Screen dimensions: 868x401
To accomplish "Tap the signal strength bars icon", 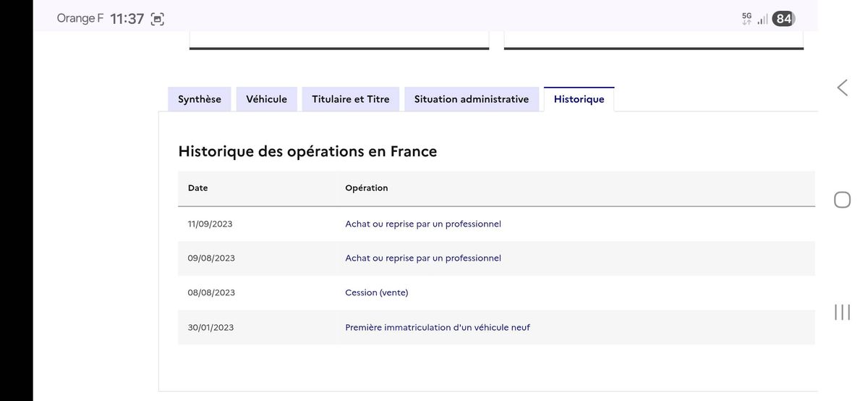I will click(x=762, y=20).
